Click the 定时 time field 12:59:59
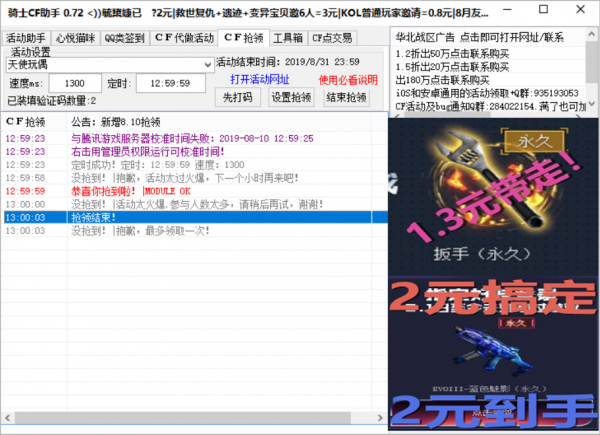The image size is (600, 435). pyautogui.click(x=170, y=83)
